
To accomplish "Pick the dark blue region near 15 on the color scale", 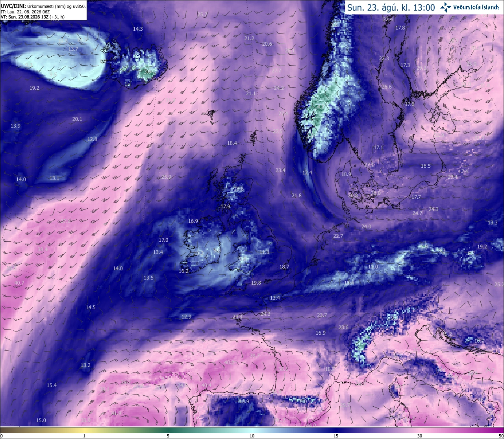I will pyautogui.click(x=336, y=430).
